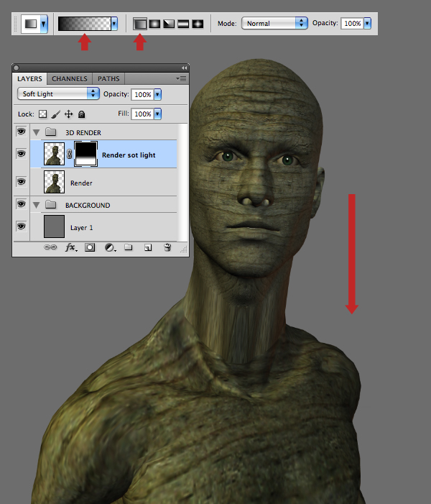Click the 3D RENDER group name

83,133
